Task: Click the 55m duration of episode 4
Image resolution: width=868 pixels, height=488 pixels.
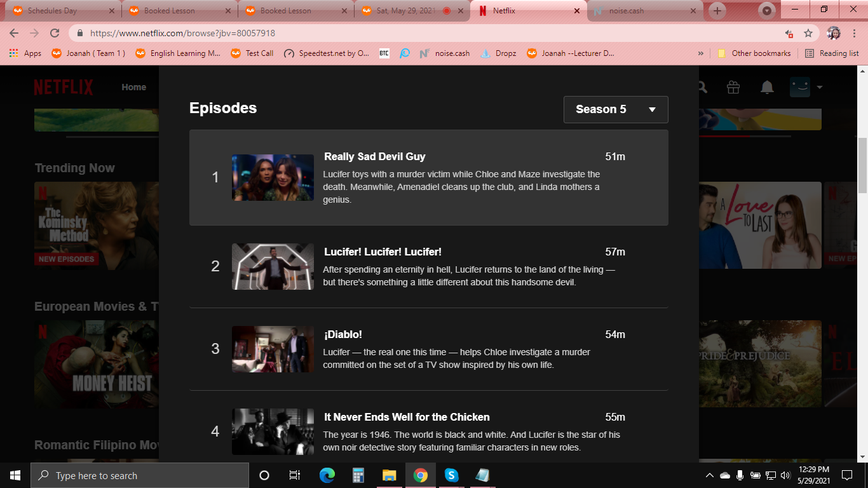Action: coord(615,417)
